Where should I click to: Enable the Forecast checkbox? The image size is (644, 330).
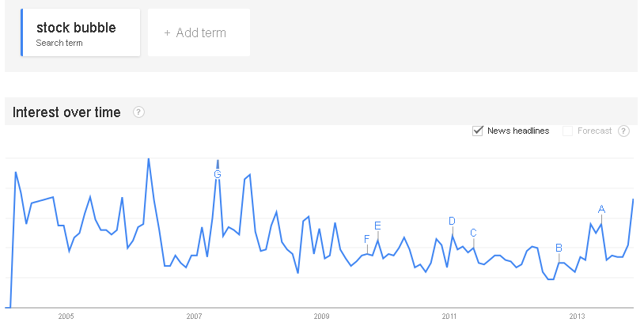567,131
